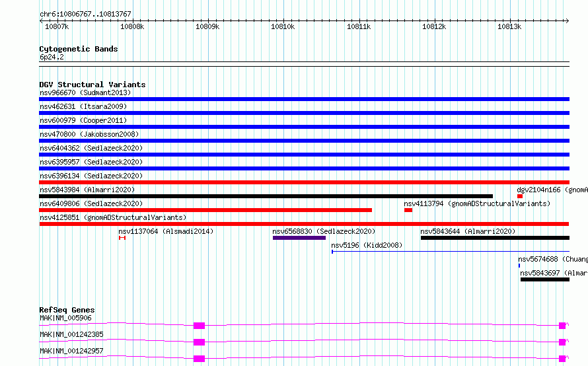
Task: Click the right-edge exon of MAK|NM_001242957
Action: tap(562, 359)
